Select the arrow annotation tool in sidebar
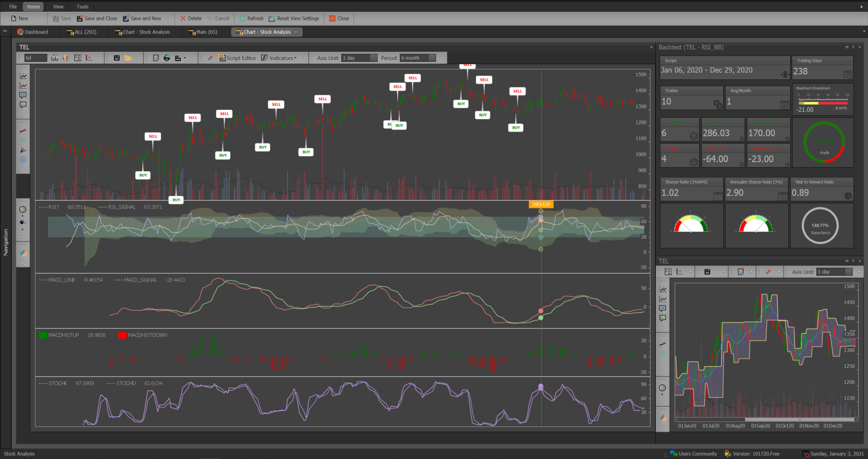Viewport: 868px width, 459px height. [23, 150]
